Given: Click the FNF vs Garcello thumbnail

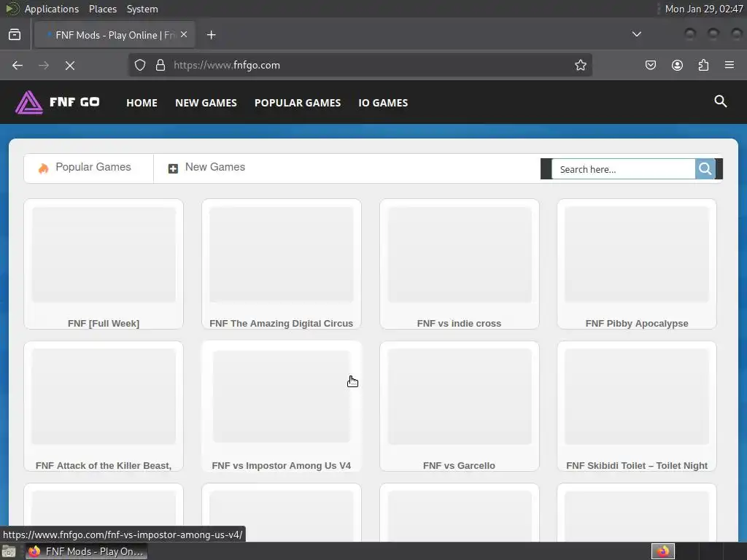Looking at the screenshot, I should pos(460,396).
